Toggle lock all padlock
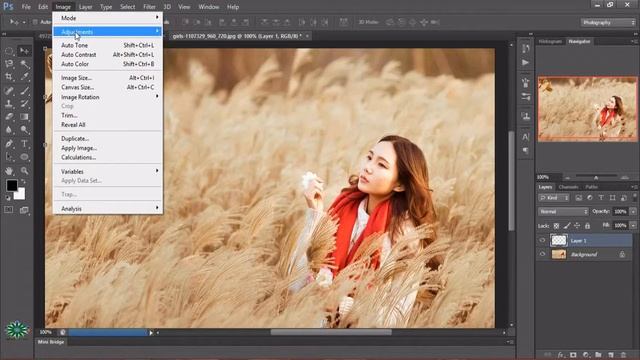Viewport: 640px width, 360px height. click(587, 225)
